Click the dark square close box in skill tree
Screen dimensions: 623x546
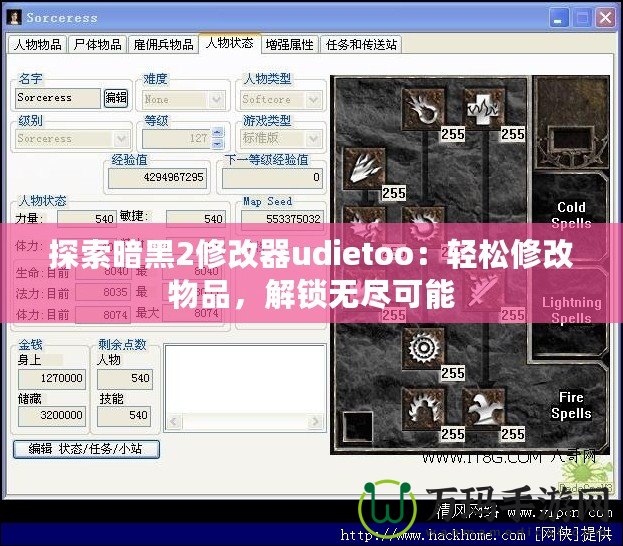coord(358,426)
